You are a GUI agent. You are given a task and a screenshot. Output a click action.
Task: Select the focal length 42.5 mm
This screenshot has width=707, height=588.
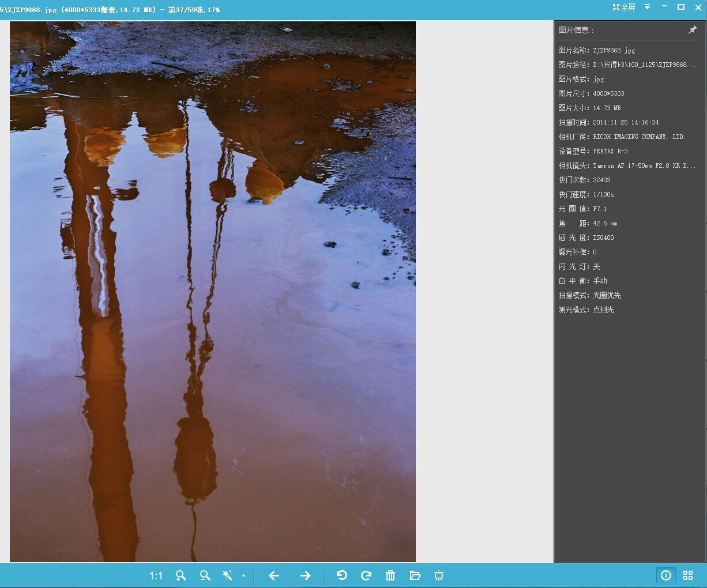coord(605,223)
